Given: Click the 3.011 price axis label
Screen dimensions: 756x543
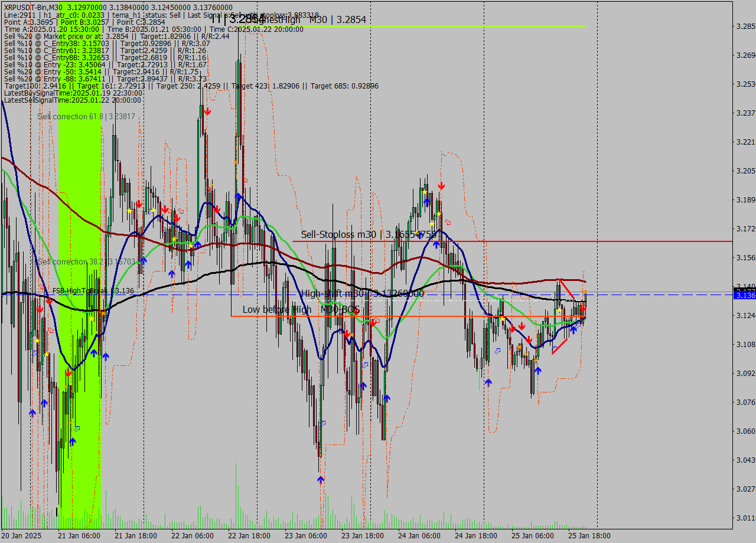Looking at the screenshot, I should (745, 518).
